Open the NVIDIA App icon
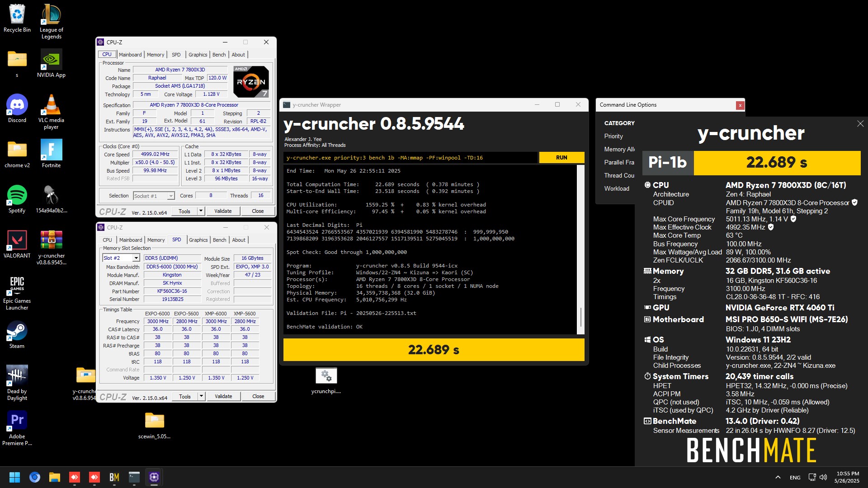Screen dimensions: 868x488 51,64
